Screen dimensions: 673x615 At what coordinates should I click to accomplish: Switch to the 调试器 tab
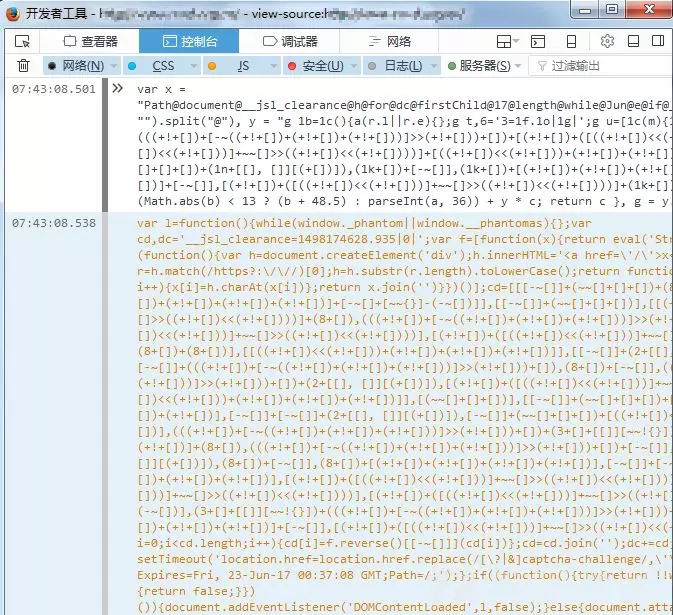(290, 41)
